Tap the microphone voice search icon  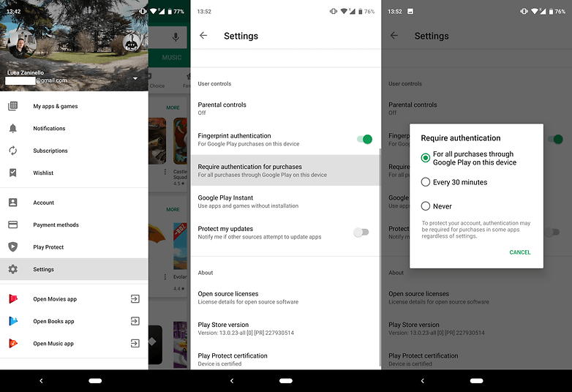pyautogui.click(x=176, y=37)
